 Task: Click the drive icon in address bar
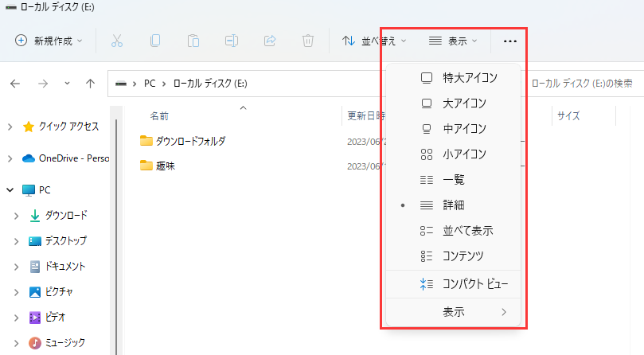(121, 84)
